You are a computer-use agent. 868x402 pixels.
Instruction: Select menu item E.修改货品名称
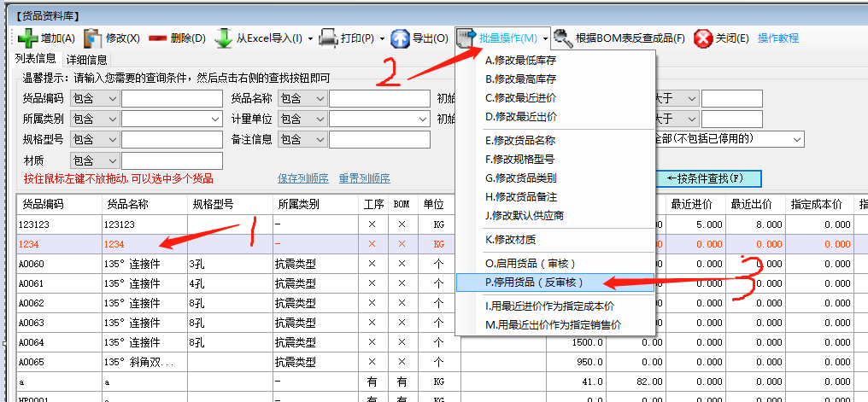point(520,141)
